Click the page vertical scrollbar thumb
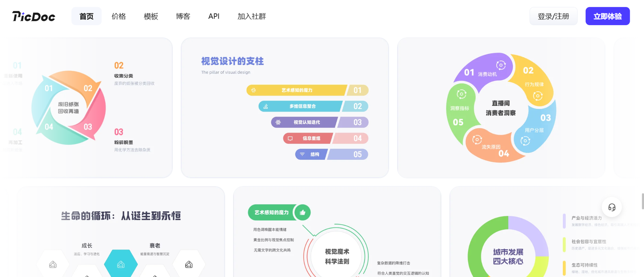 coord(643,201)
